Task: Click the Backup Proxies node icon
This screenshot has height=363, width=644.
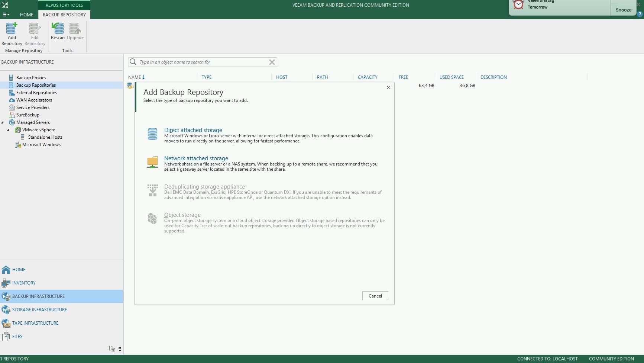Action: click(11, 78)
